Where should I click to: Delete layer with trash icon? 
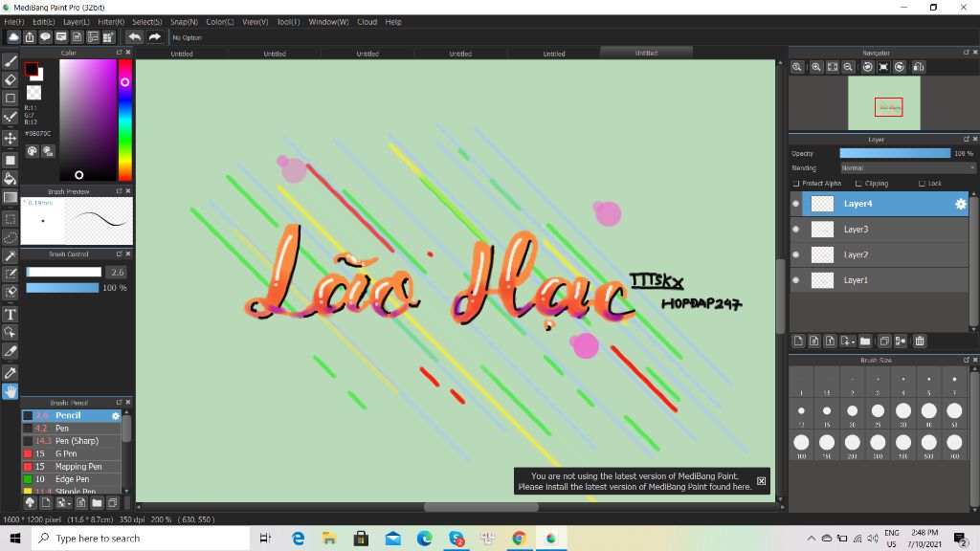(x=920, y=342)
